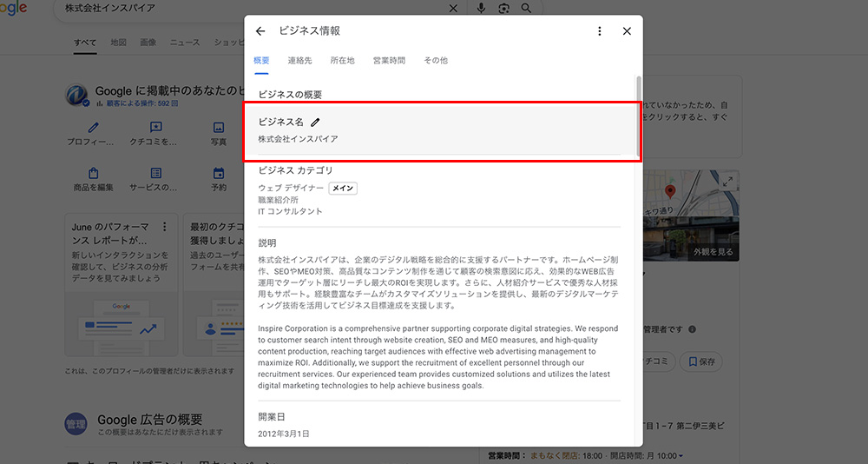Switch to the 営業時間 tab
The height and width of the screenshot is (464, 868).
tap(389, 61)
